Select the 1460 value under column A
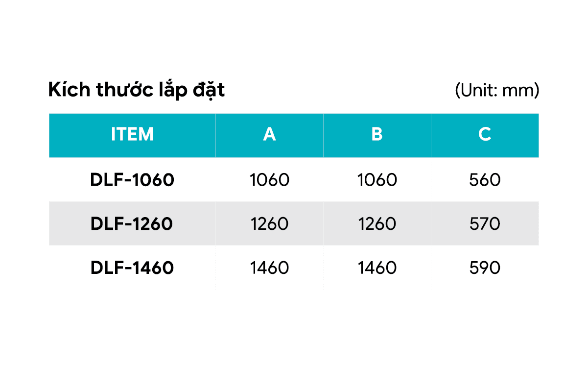Image resolution: width=588 pixels, height=368 pixels. point(269,268)
